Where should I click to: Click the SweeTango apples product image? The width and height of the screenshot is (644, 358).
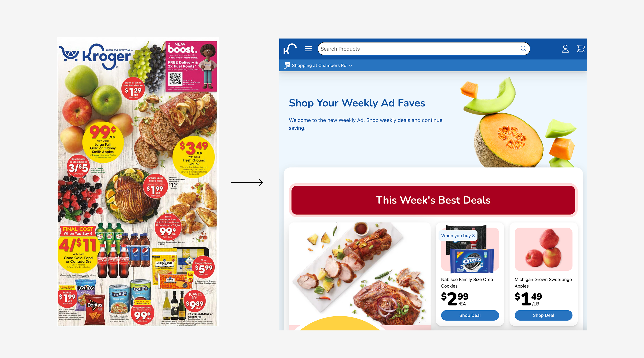pos(543,249)
